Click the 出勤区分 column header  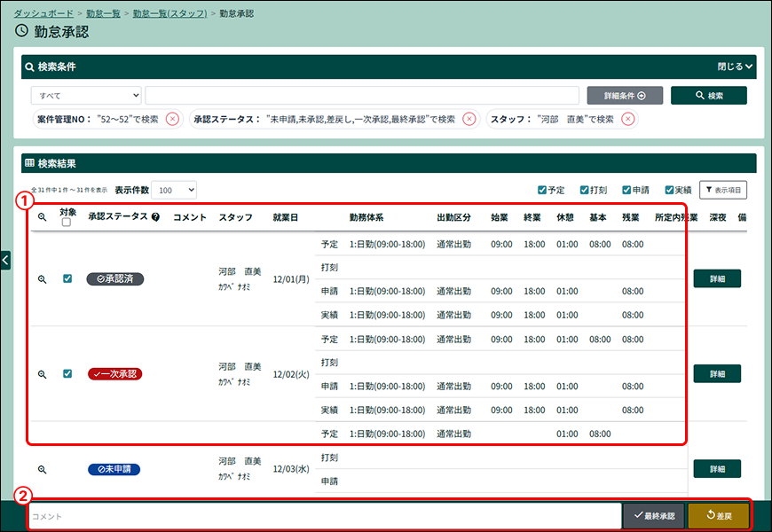coord(453,217)
